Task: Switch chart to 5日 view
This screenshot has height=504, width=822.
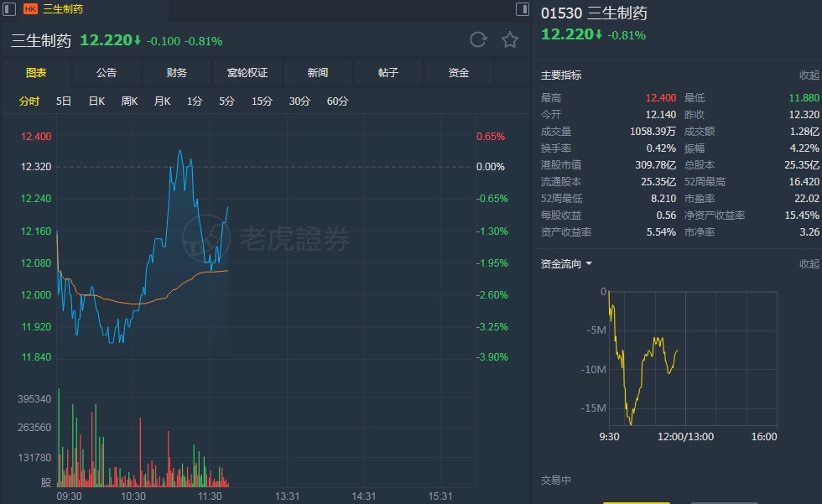Action: point(64,101)
